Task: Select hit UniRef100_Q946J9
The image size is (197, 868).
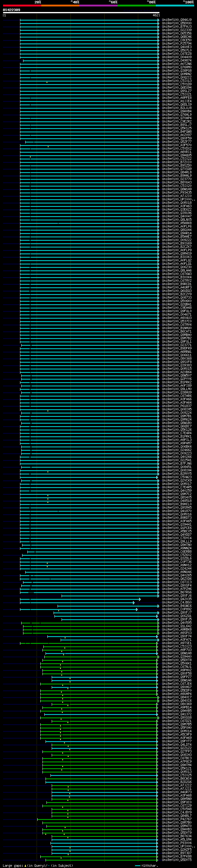Action: [177, 20]
